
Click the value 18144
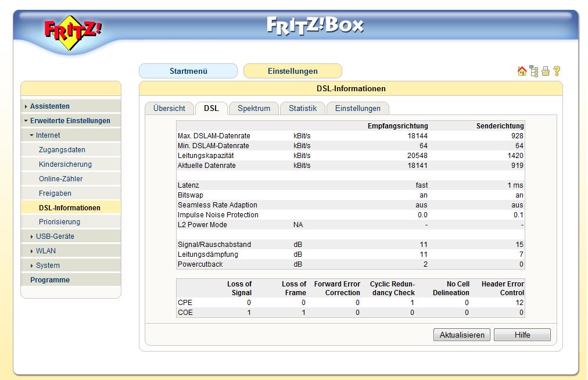pos(417,136)
